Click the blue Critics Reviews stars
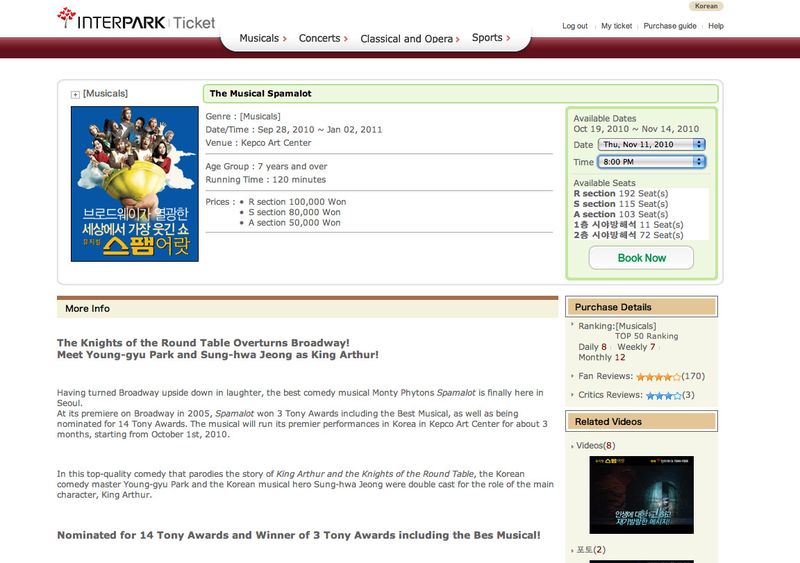 tap(663, 396)
